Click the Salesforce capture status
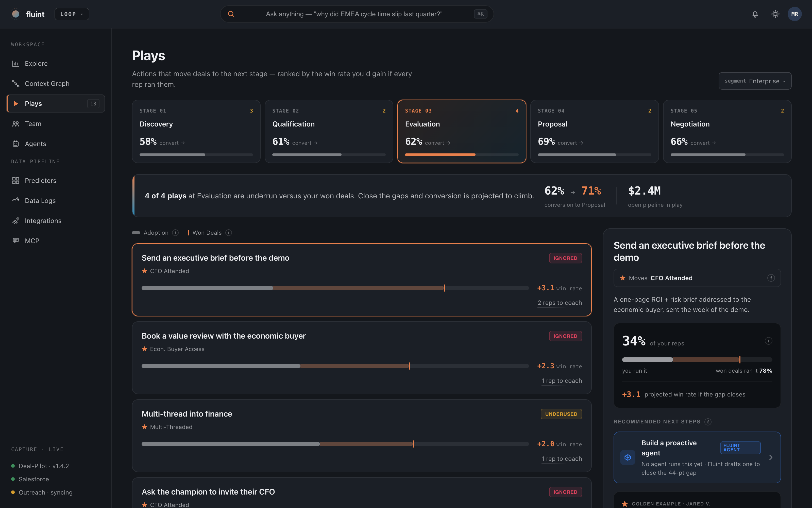 pos(30,479)
